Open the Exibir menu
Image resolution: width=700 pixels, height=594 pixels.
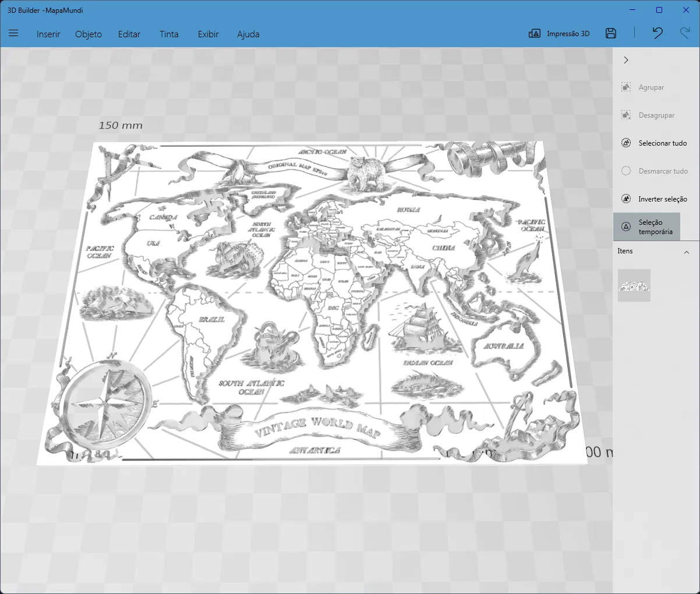coord(208,34)
